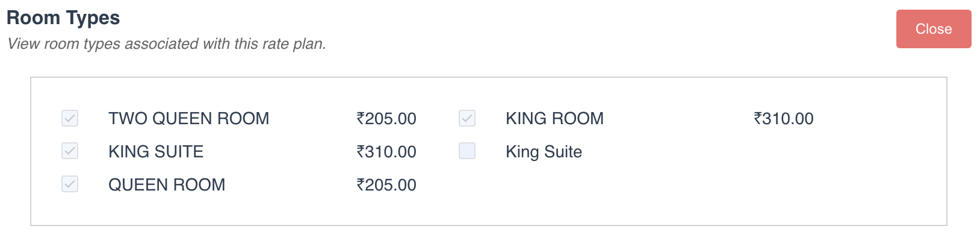Select the mixed-case King Suite label
Image resolution: width=980 pixels, height=252 pixels.
(544, 151)
